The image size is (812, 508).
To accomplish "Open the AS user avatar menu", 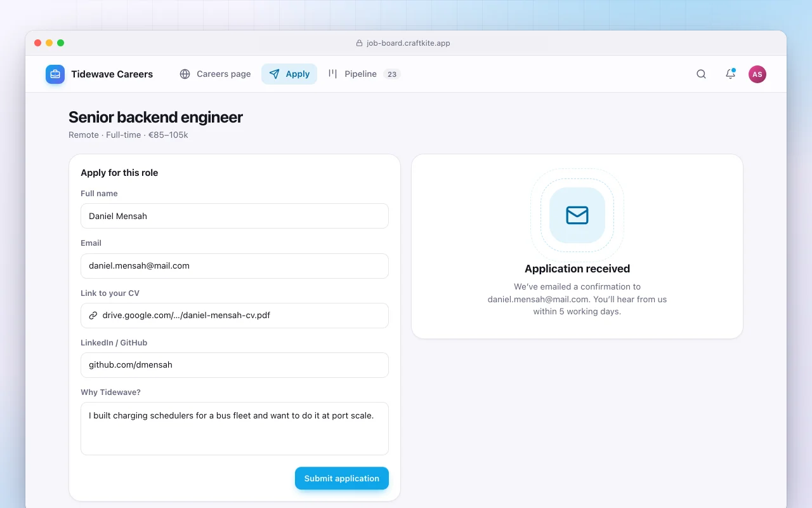I will [757, 74].
